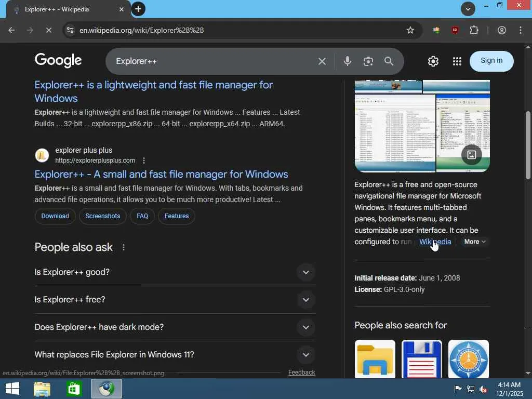Image resolution: width=532 pixels, height=399 pixels.
Task: Click the Feedback link
Action: click(x=302, y=373)
